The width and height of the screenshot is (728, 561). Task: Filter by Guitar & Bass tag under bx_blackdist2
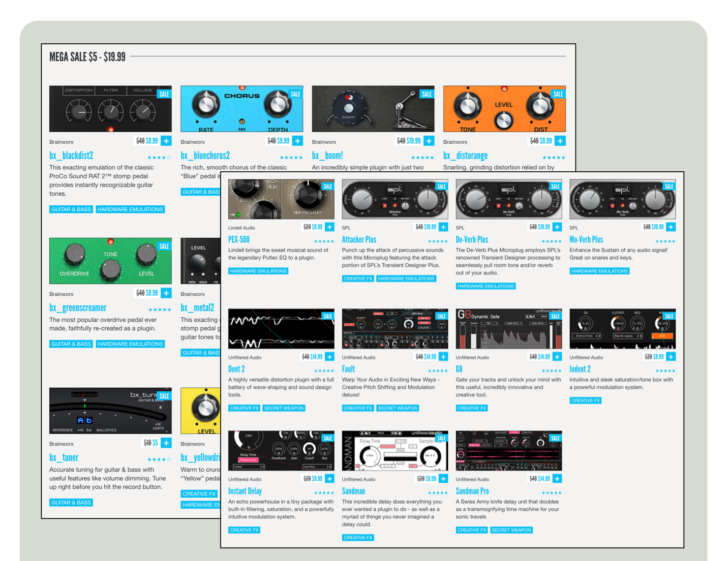point(71,209)
